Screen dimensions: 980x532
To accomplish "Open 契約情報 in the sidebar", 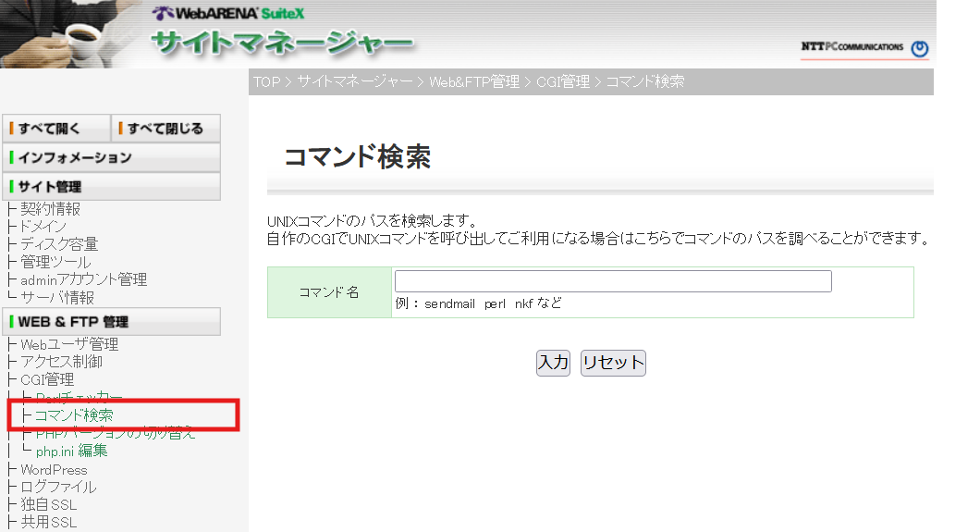I will pos(51,209).
